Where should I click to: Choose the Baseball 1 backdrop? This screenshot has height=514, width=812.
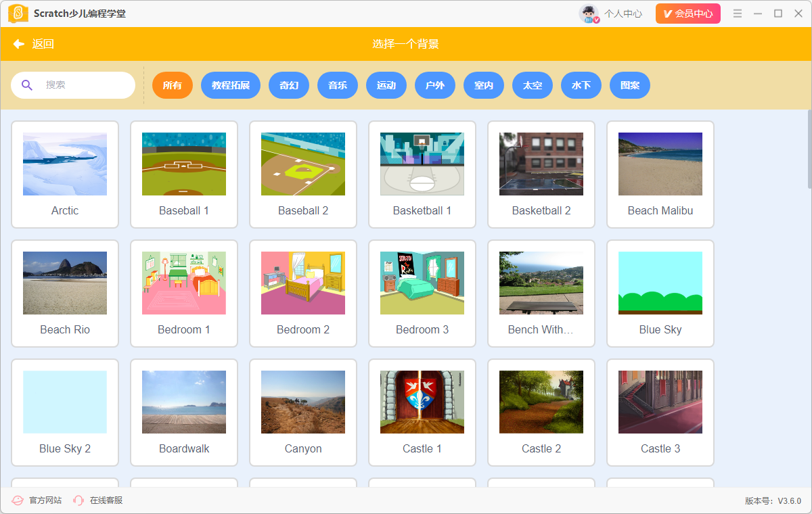184,174
